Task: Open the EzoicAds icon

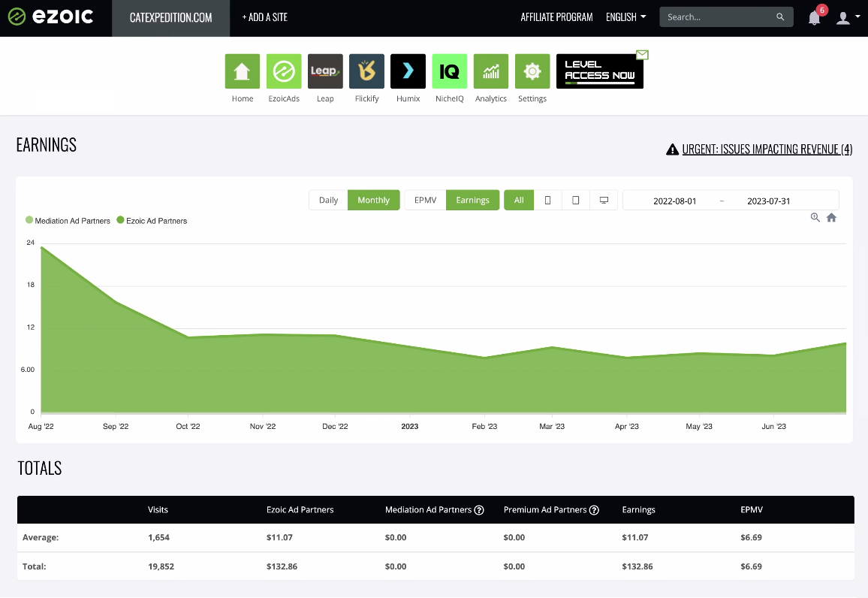Action: [x=284, y=71]
